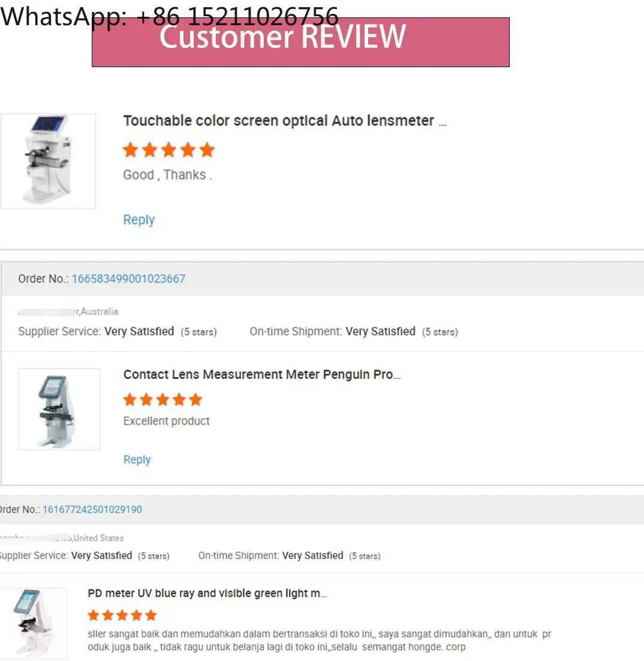Click the Customer REVIEW pink banner
The image size is (644, 661).
300,42
